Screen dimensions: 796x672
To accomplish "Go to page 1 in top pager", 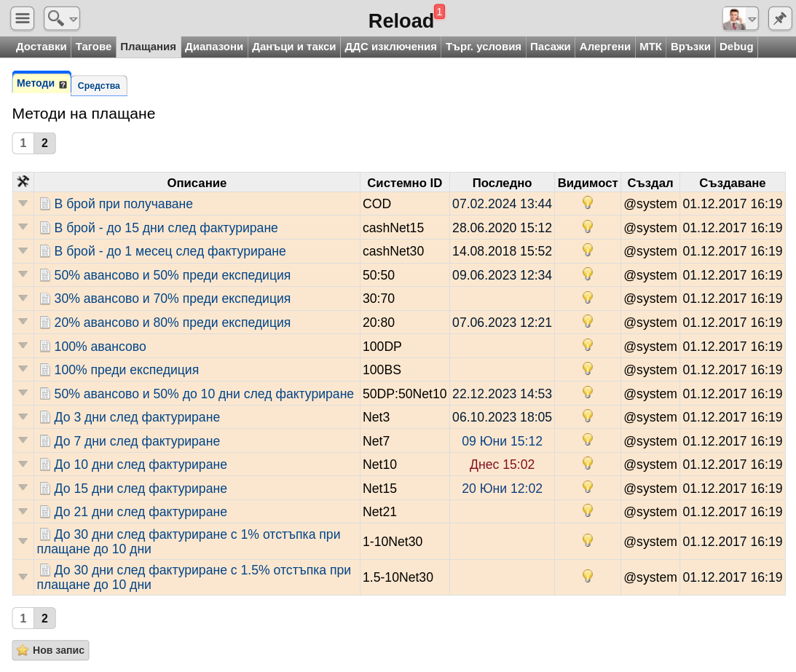I will pyautogui.click(x=23, y=143).
